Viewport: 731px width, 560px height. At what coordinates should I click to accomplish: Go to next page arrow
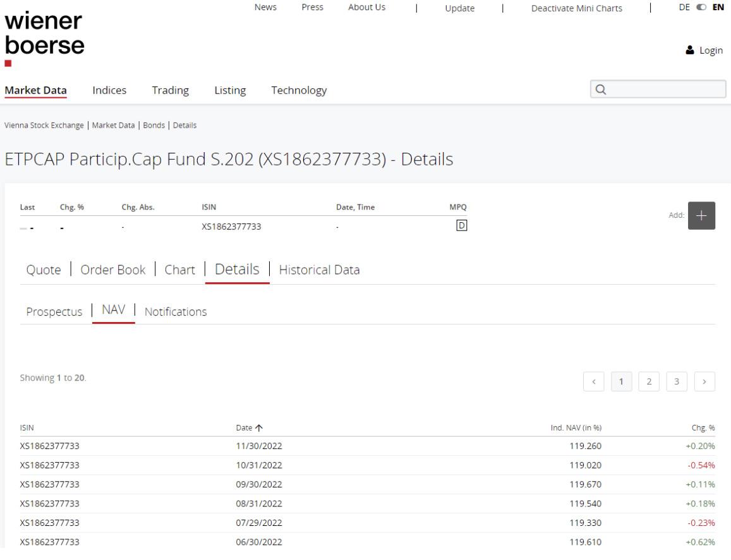point(704,381)
